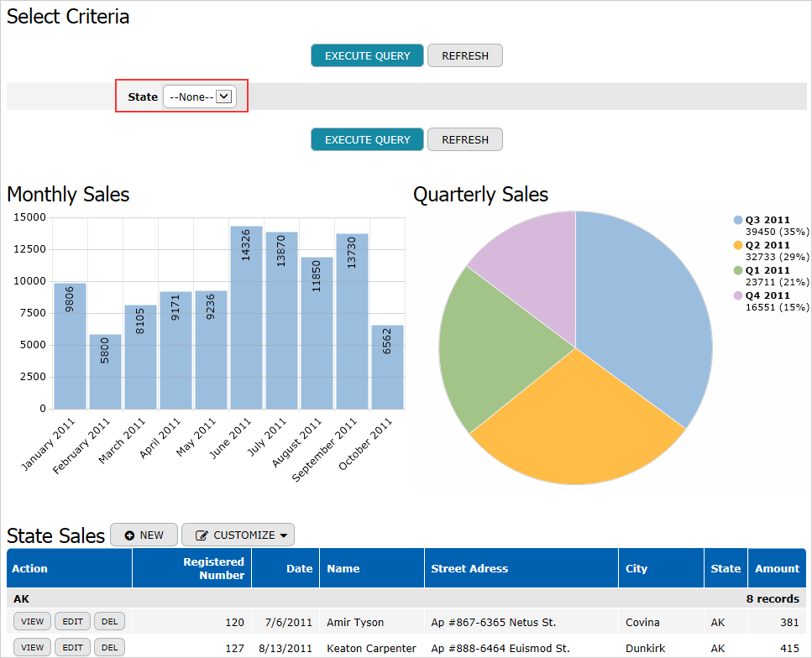Click the '8 records' group count text
This screenshot has height=658, width=812.
point(773,598)
